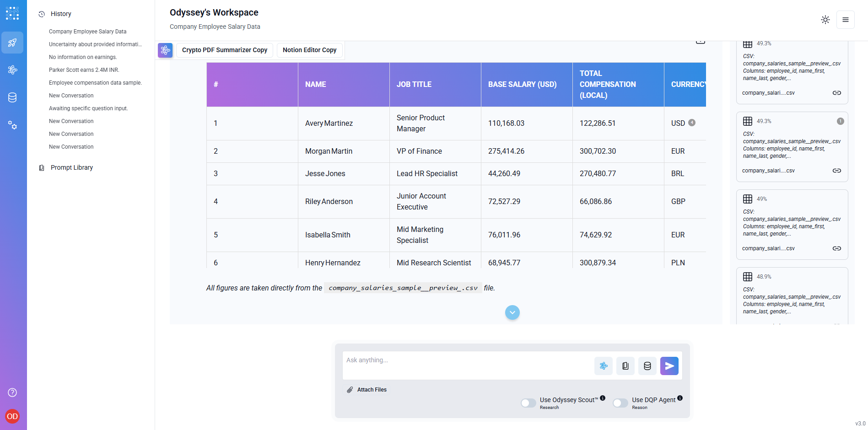Viewport: 868px width, 430px height.
Task: Select the Crypto PDF Summarizer Copy tab
Action: coord(224,50)
